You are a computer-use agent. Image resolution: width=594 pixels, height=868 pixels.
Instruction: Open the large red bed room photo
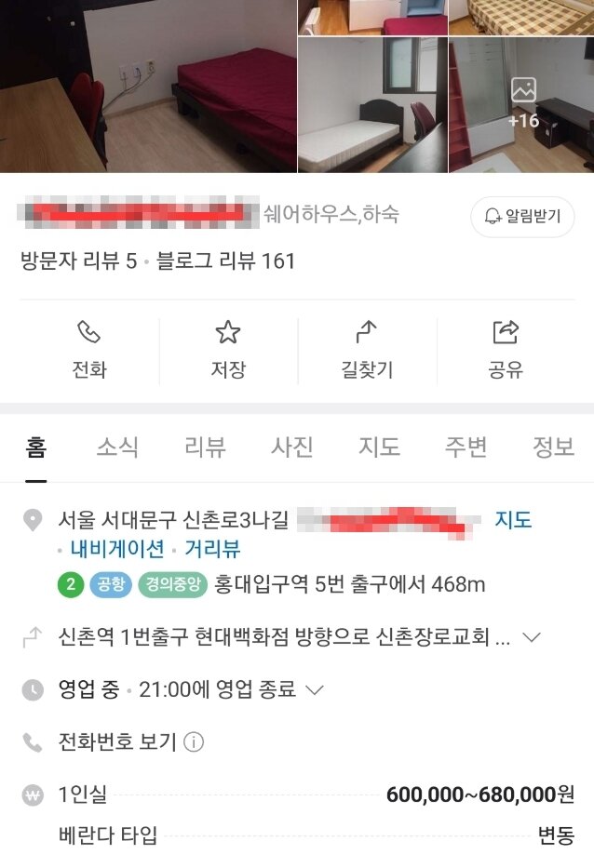click(148, 87)
